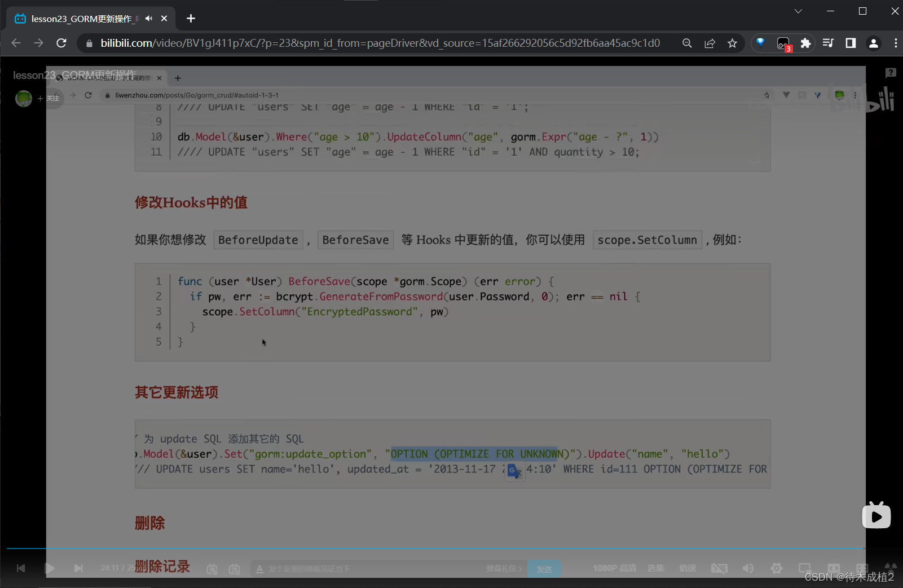
Task: Go forward in browser history
Action: click(x=38, y=43)
